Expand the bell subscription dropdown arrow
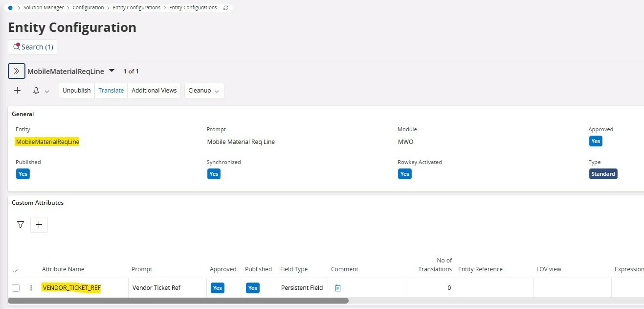 (x=47, y=91)
